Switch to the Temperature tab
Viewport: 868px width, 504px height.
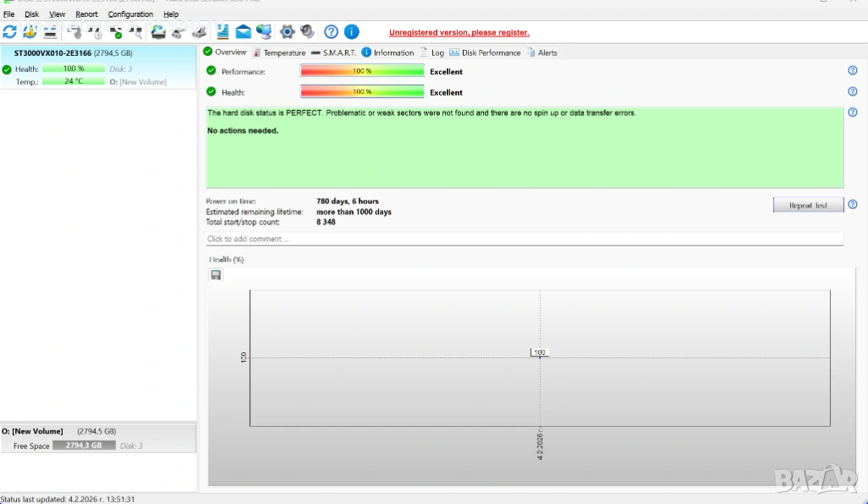point(280,53)
